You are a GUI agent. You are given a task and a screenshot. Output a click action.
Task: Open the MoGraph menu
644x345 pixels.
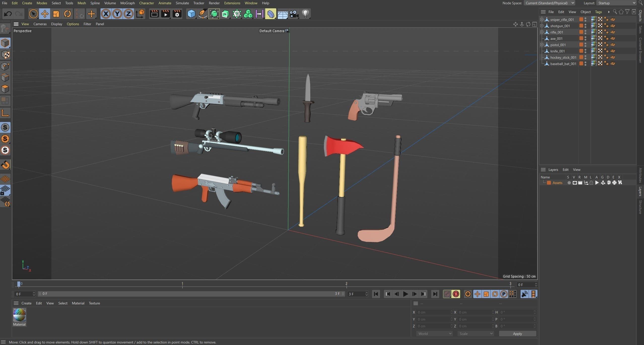pyautogui.click(x=127, y=3)
